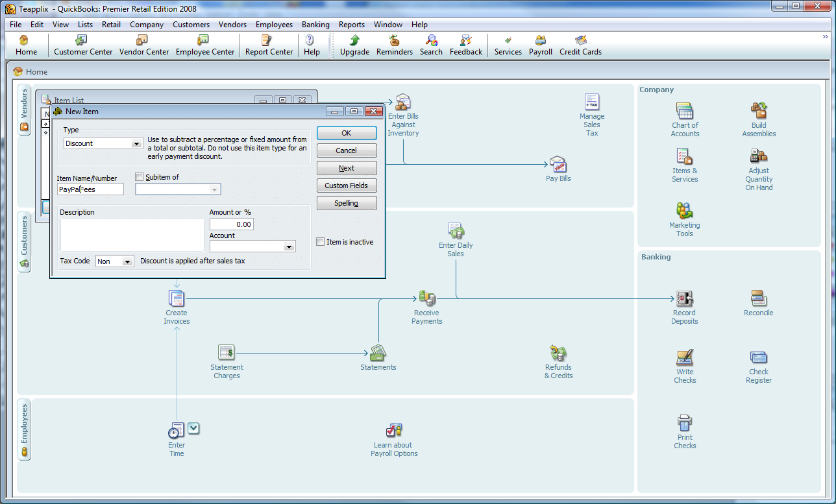Click the Credit Cards toolbar icon
836x504 pixels.
coord(580,45)
